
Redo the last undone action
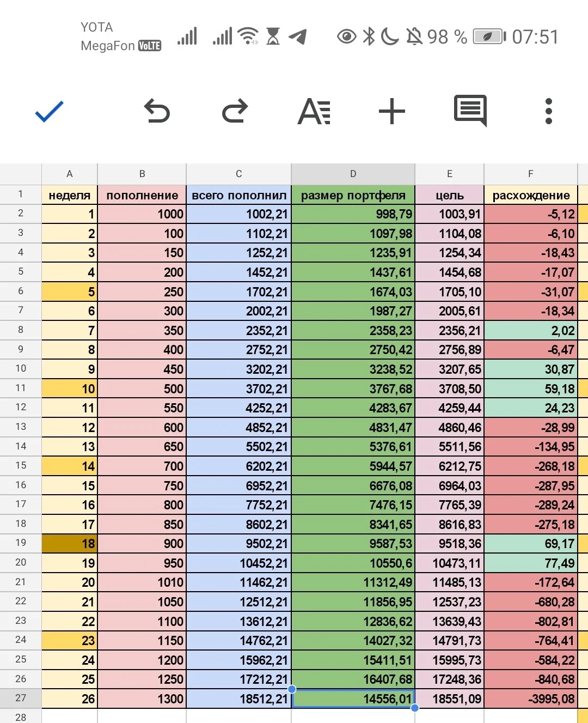pyautogui.click(x=235, y=111)
